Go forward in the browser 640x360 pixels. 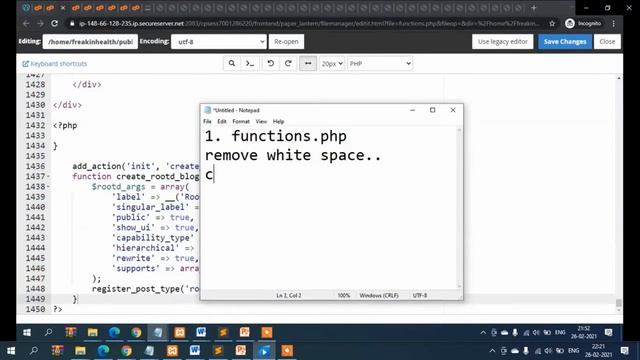40,24
